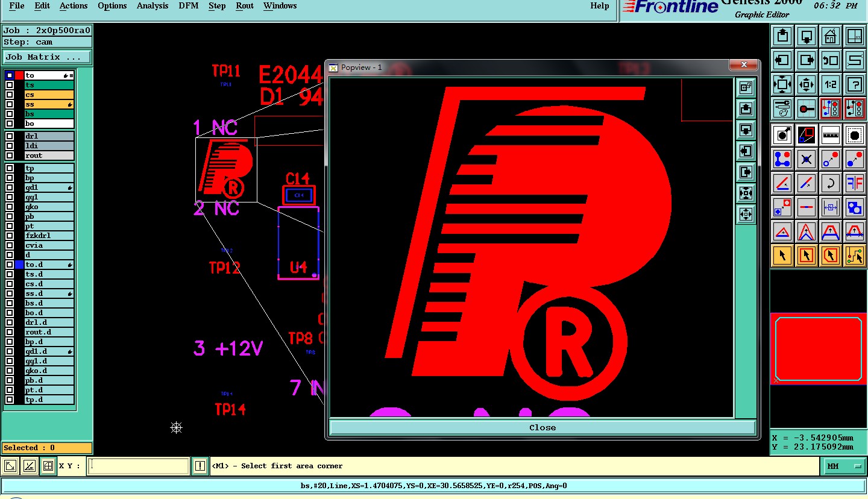Toggle the 'cs' layer checkbox

tap(10, 95)
